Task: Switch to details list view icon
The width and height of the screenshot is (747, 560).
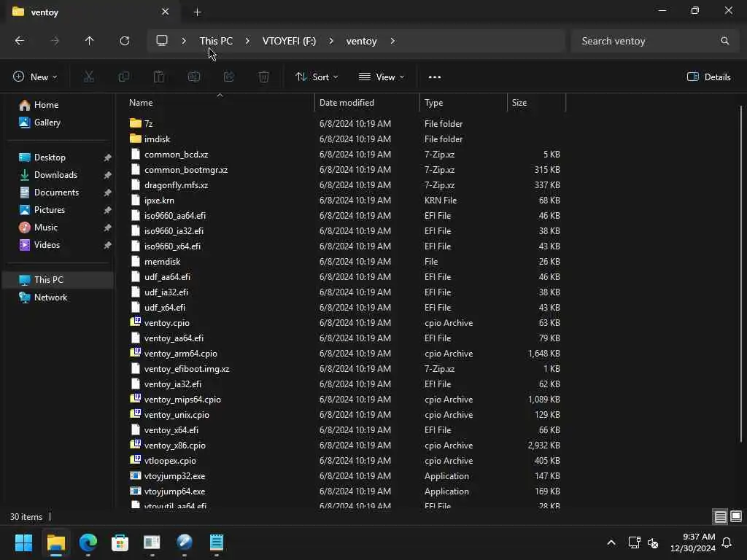Action: tap(720, 516)
